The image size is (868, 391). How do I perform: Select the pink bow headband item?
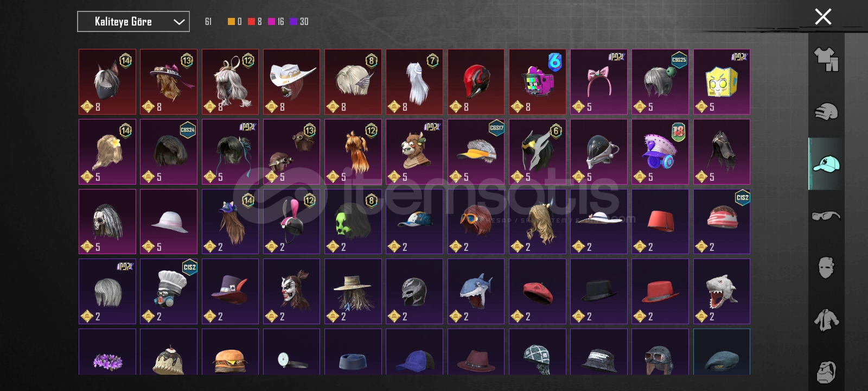599,82
